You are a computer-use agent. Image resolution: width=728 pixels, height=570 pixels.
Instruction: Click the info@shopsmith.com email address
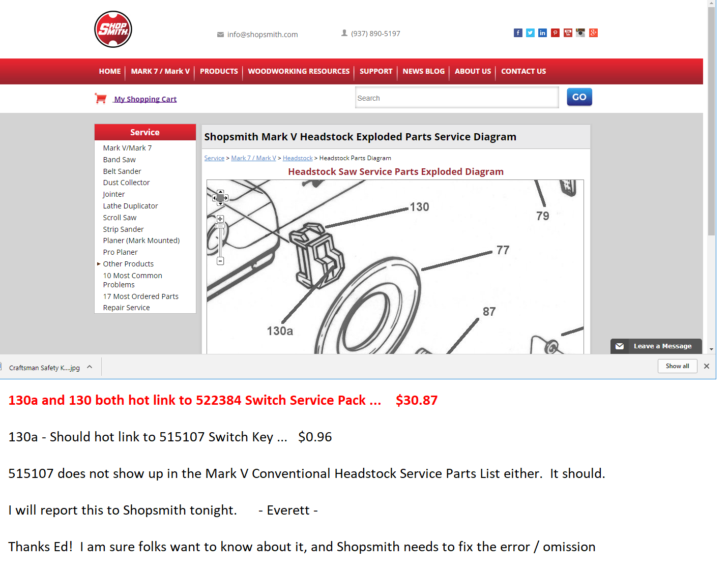coord(263,35)
